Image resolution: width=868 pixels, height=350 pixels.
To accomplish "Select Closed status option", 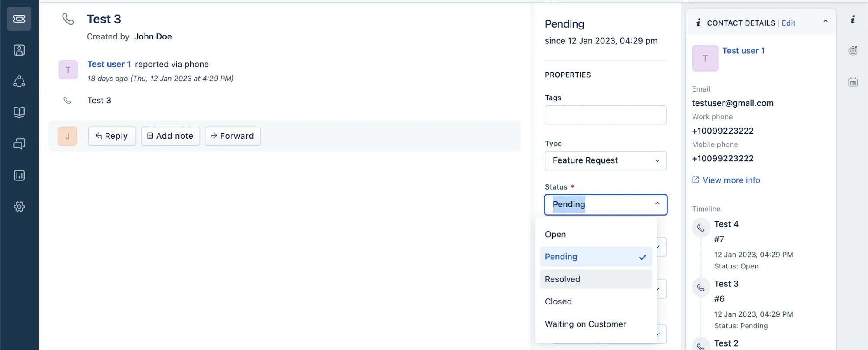I will click(x=596, y=301).
